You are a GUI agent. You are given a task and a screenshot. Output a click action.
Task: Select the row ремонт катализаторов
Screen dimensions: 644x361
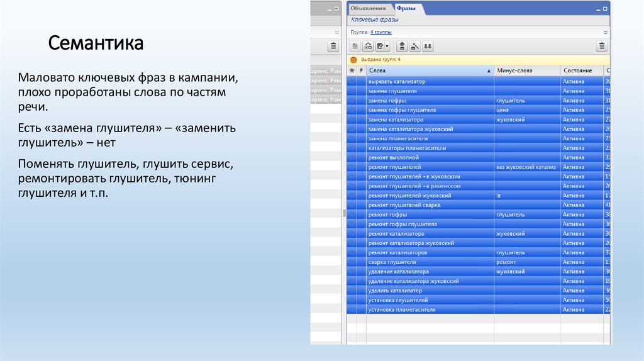click(479, 253)
